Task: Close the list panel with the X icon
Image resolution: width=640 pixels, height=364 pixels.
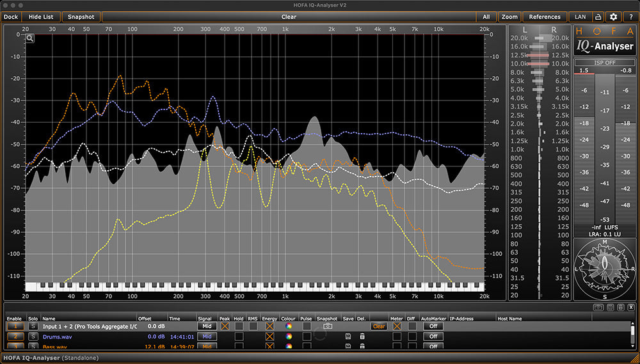Action: point(631,307)
